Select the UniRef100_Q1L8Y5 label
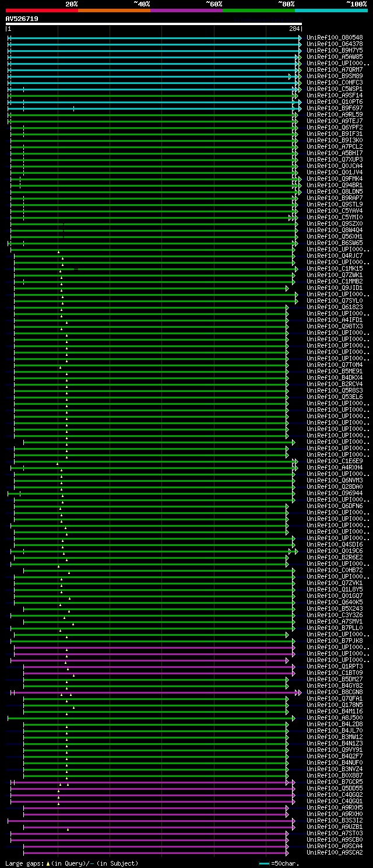The image size is (373, 868). click(x=335, y=590)
